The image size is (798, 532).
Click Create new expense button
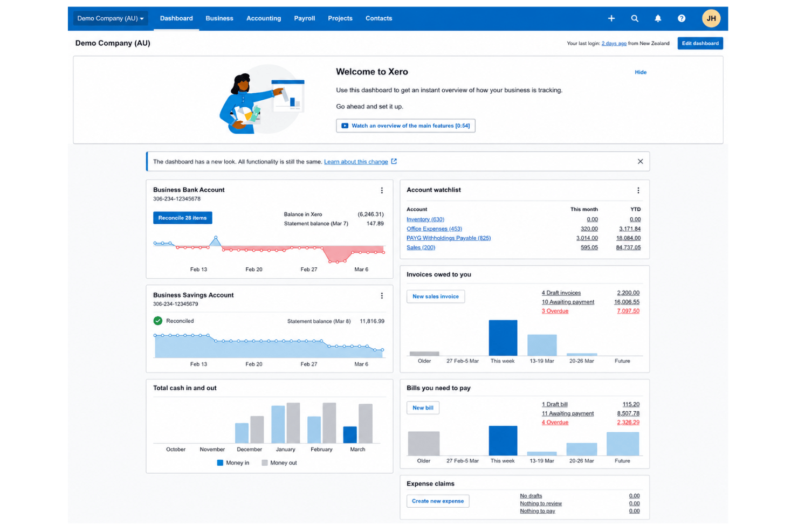point(438,501)
